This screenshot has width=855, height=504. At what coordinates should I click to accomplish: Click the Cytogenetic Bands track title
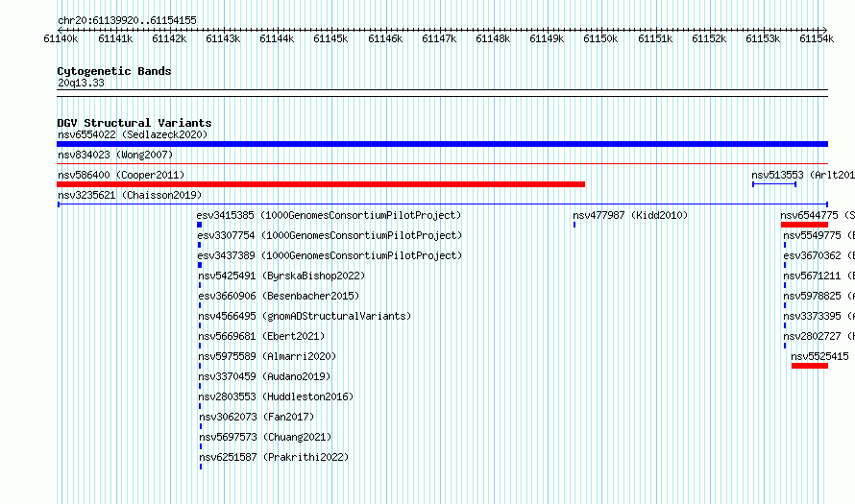(x=114, y=71)
